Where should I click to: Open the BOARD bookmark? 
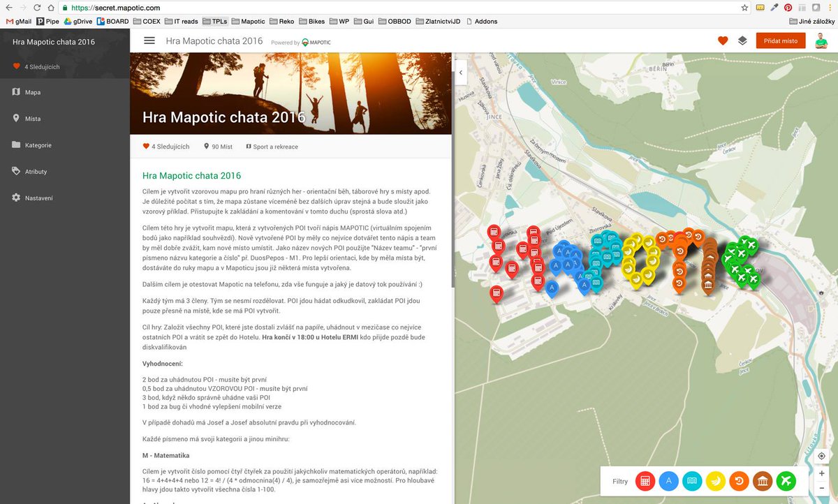pos(113,21)
